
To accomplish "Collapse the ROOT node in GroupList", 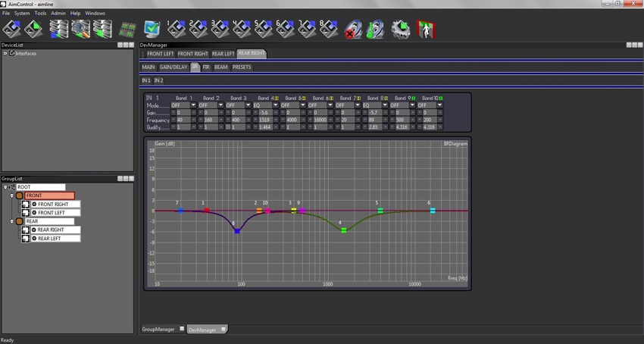I will 5,187.
